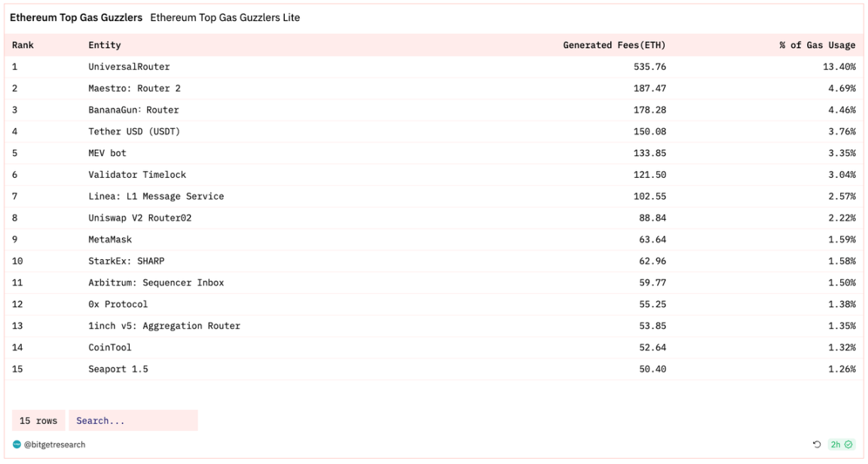Screen dimensions: 868x464
Task: Sort by the Rank column header
Action: (23, 45)
